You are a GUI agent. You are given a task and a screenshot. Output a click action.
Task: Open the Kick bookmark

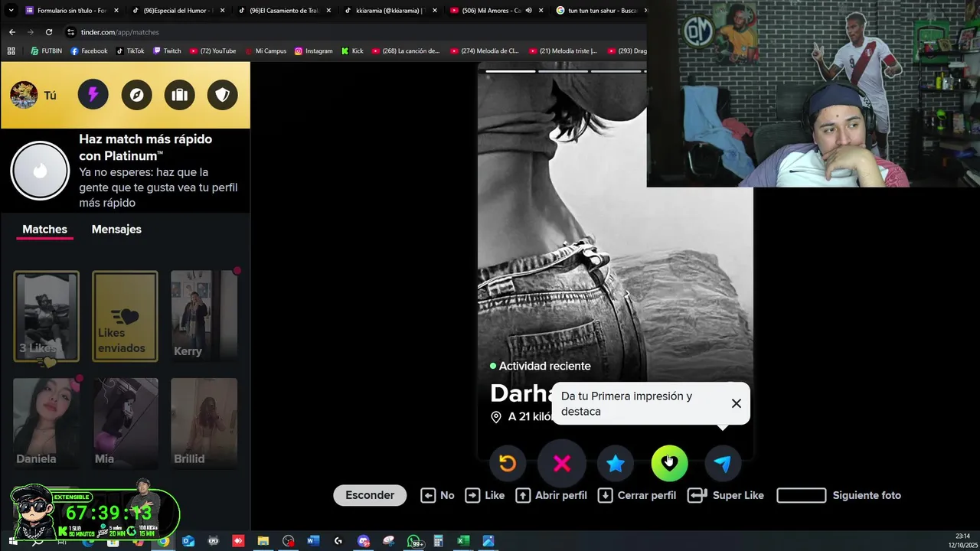tap(352, 51)
